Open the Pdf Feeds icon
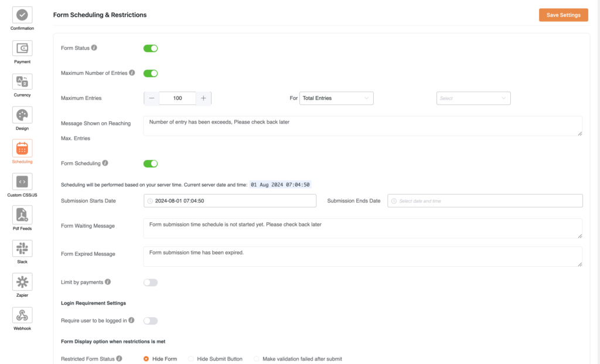 [x=22, y=215]
